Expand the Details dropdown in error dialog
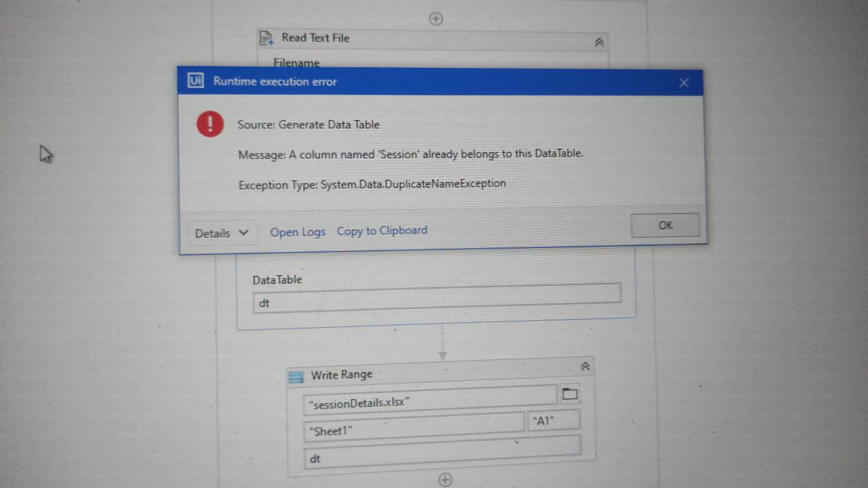Viewport: 868px width, 488px height. click(222, 233)
